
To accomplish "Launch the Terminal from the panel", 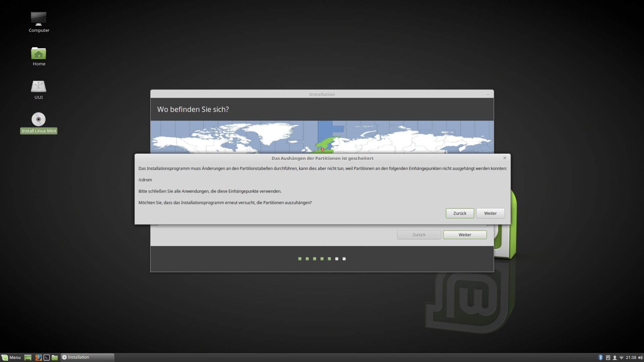I will tap(47, 357).
